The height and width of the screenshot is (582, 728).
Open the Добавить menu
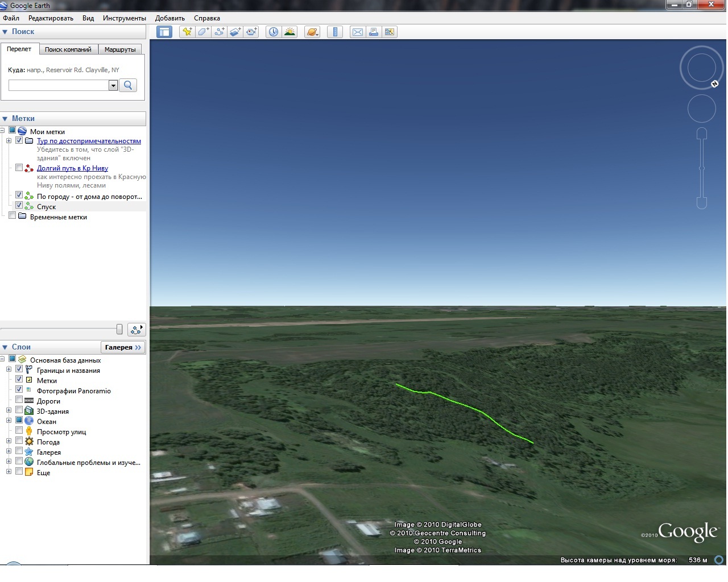169,18
